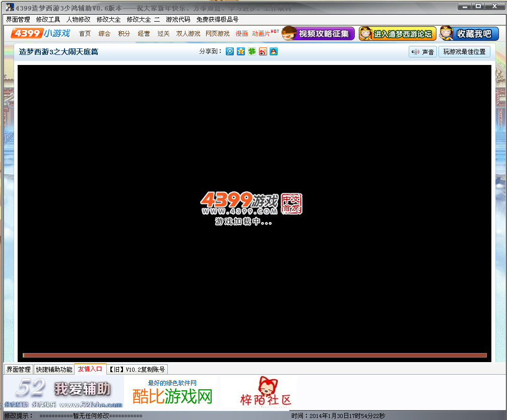Switch to the bottom 界面管理 tab
This screenshot has height=420, width=507.
19,369
